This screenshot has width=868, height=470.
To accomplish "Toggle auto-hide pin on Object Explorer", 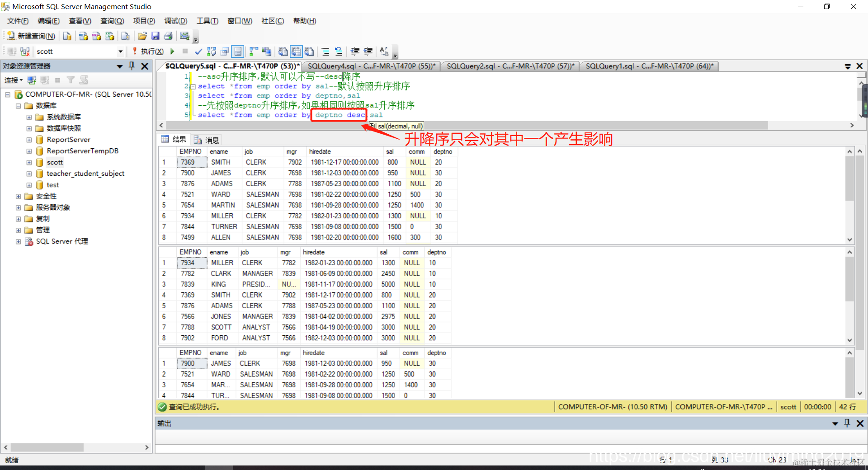I will 132,66.
